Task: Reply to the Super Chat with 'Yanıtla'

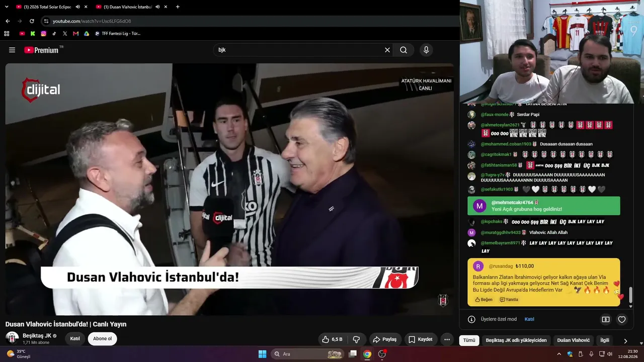Action: 509,300
